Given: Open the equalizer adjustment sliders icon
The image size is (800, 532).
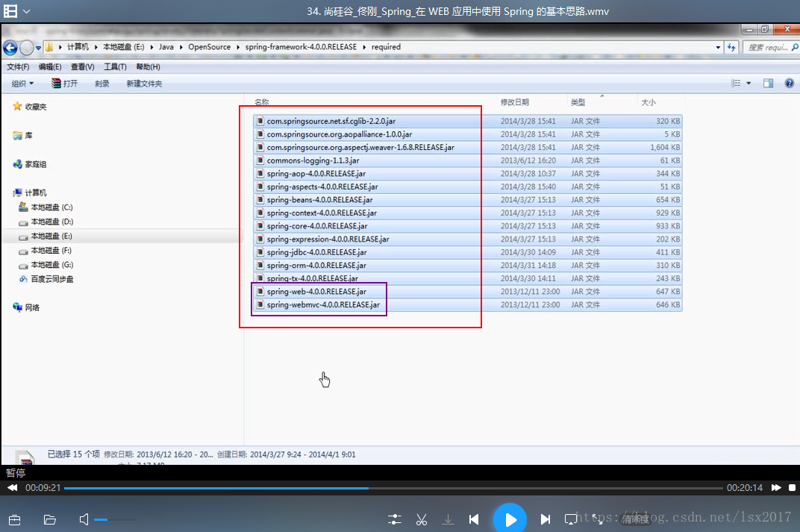Looking at the screenshot, I should click(394, 519).
